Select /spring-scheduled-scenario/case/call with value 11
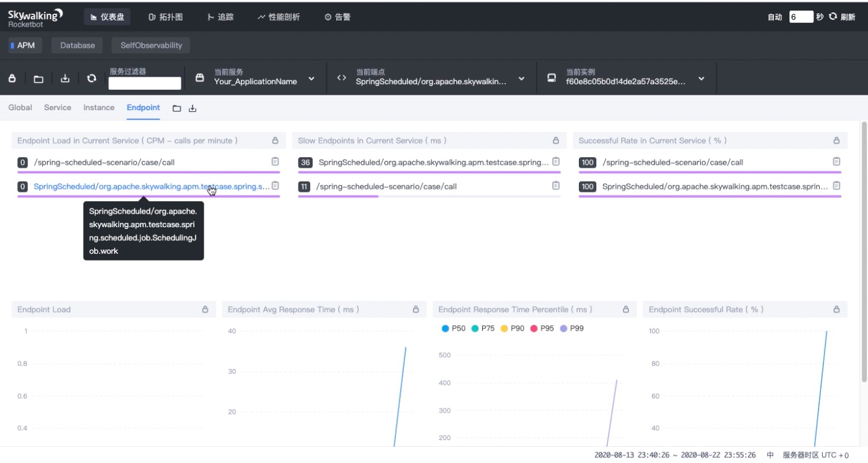Image resolution: width=868 pixels, height=463 pixels. click(386, 186)
